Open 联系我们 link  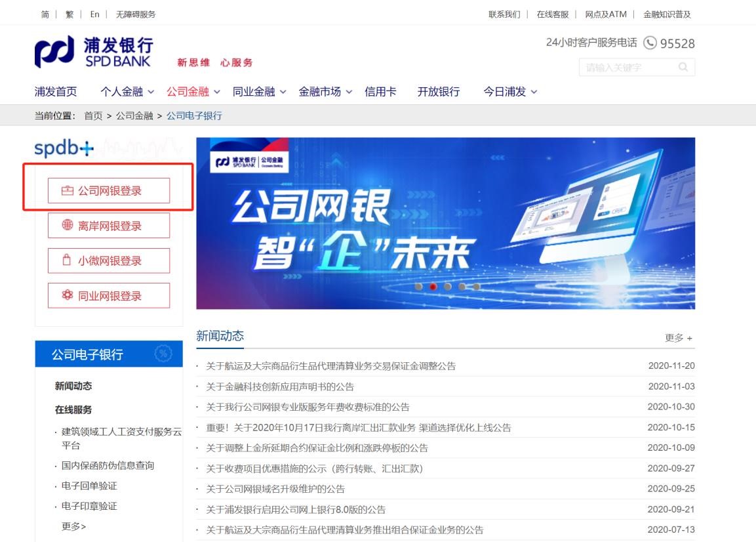(504, 14)
